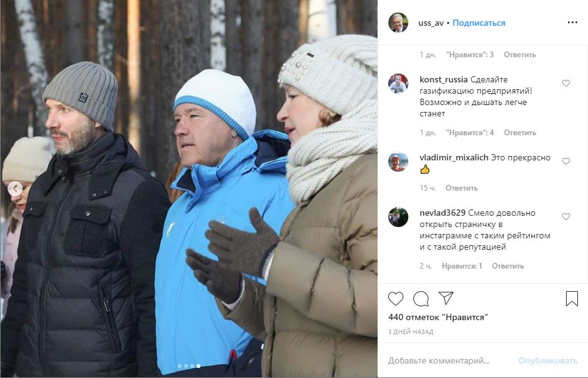Image resolution: width=588 pixels, height=378 pixels.
Task: Save the post with the bookmark icon
Action: 572,299
